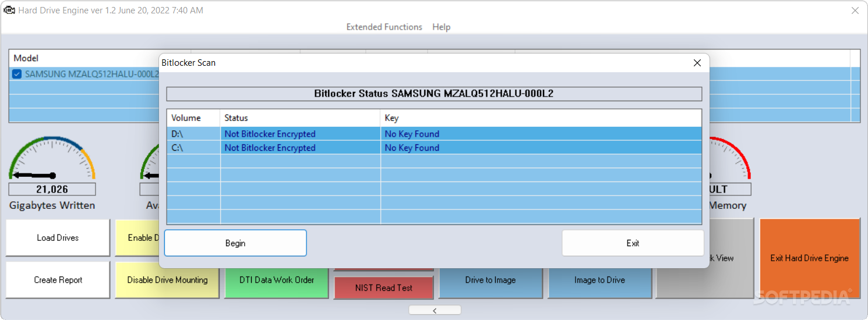The width and height of the screenshot is (868, 320).
Task: Click the Bitlocker Status SAMSUNG banner
Action: click(434, 94)
